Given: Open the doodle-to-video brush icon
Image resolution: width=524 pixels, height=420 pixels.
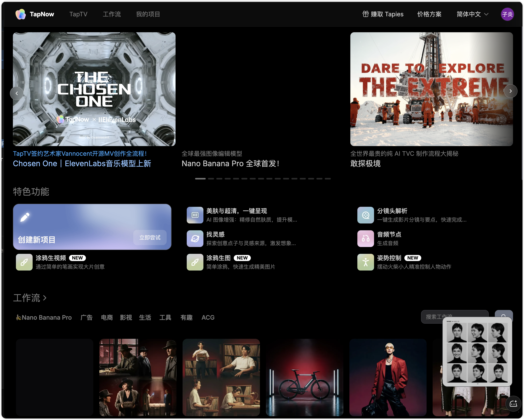Looking at the screenshot, I should (24, 262).
